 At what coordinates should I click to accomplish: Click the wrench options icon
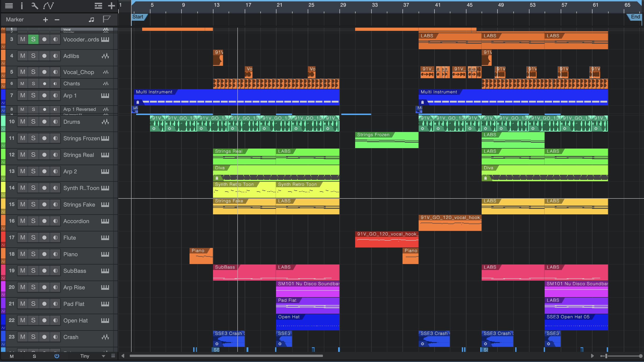click(34, 6)
